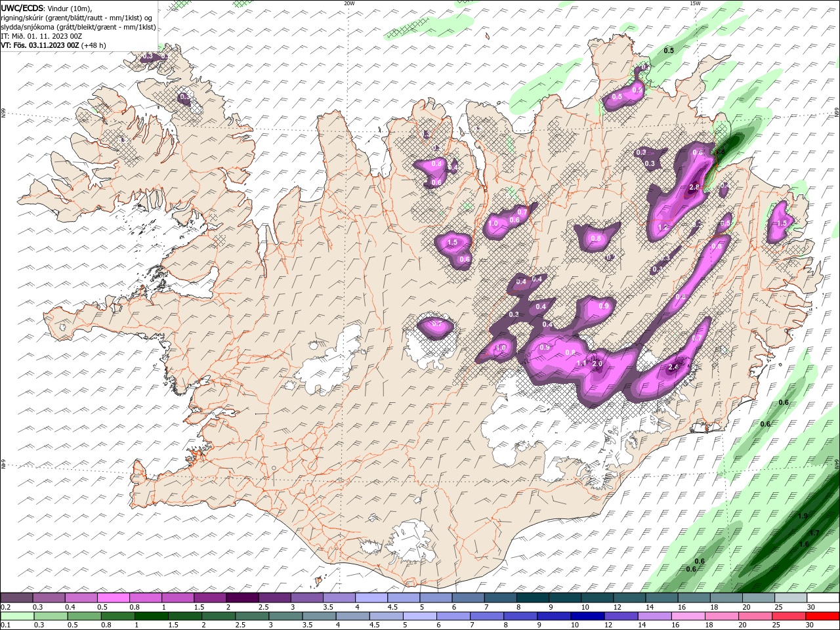Click the navy blue swatch between 10 and 12, lower row
Image resolution: width=840 pixels, height=630 pixels.
coord(587,616)
